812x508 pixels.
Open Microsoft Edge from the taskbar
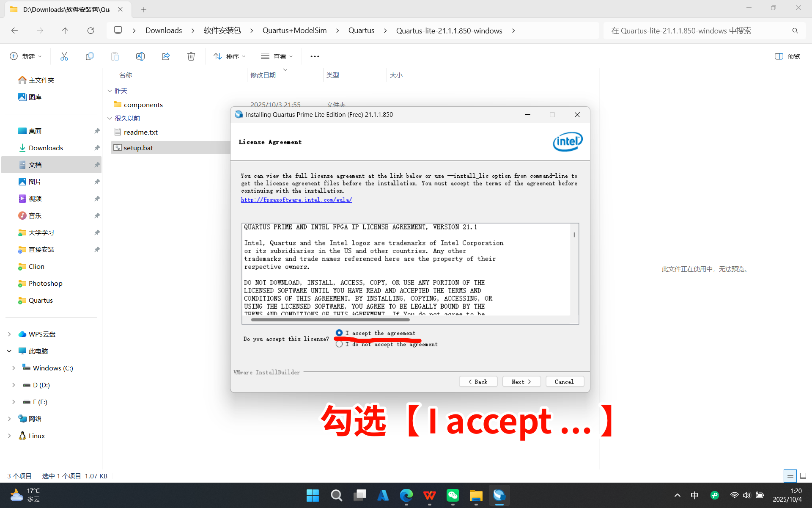point(406,495)
